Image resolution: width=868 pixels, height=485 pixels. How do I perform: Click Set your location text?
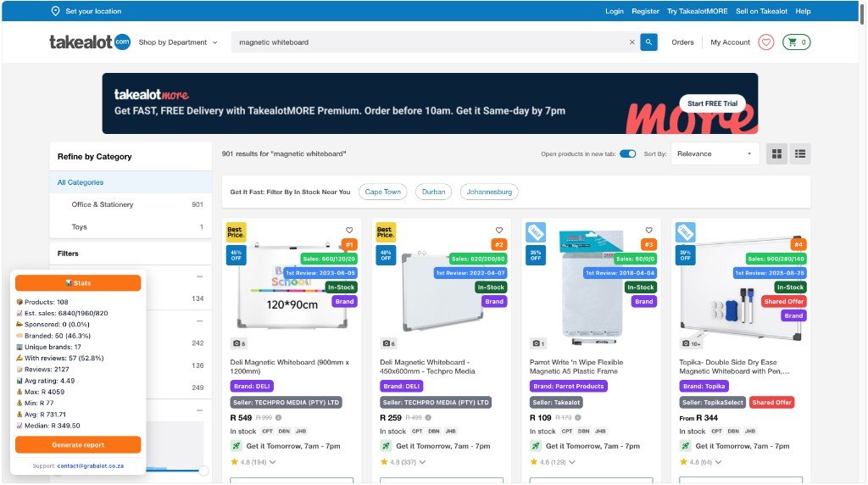point(93,11)
